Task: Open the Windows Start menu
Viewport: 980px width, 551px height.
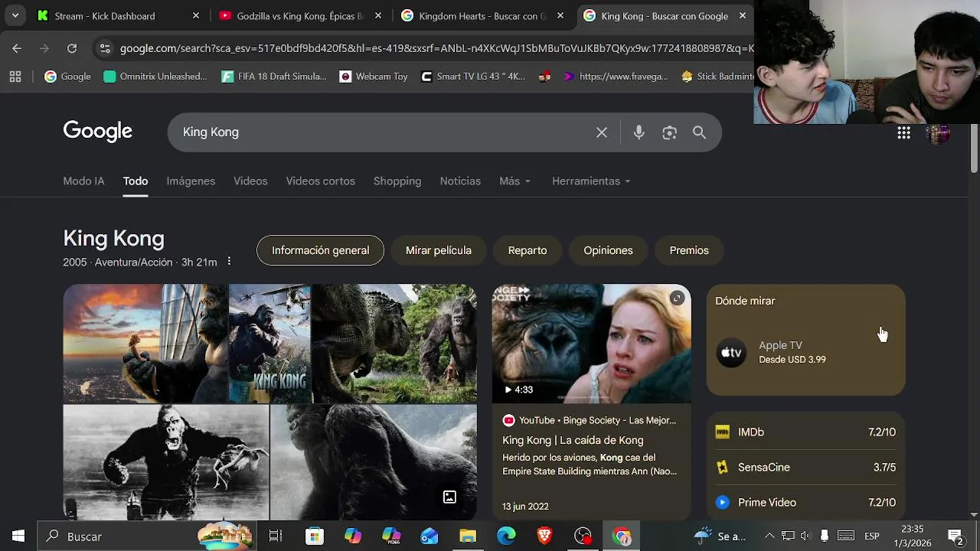Action: click(x=18, y=536)
